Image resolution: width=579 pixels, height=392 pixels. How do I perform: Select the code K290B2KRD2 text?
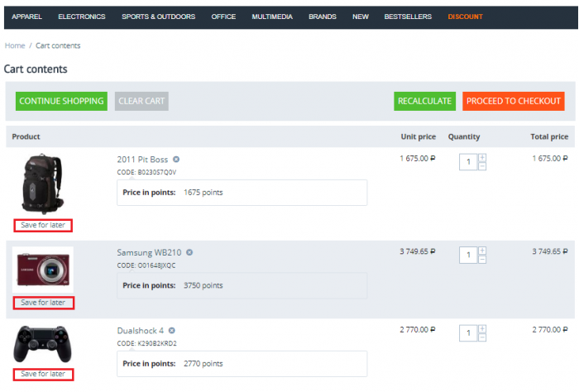pyautogui.click(x=157, y=344)
